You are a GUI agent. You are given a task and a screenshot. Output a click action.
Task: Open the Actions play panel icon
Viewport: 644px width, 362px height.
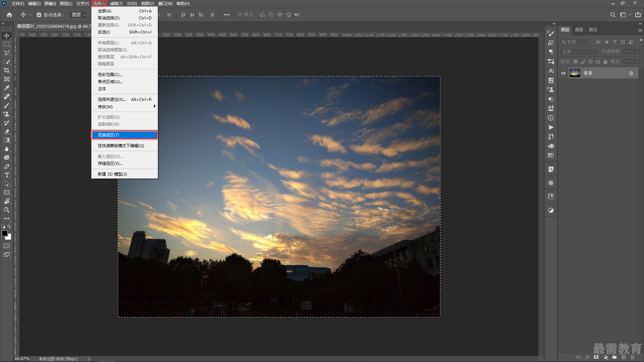(551, 127)
